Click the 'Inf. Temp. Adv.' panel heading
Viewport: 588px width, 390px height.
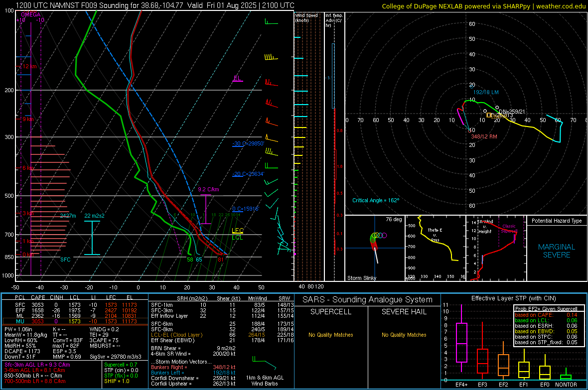334,20
